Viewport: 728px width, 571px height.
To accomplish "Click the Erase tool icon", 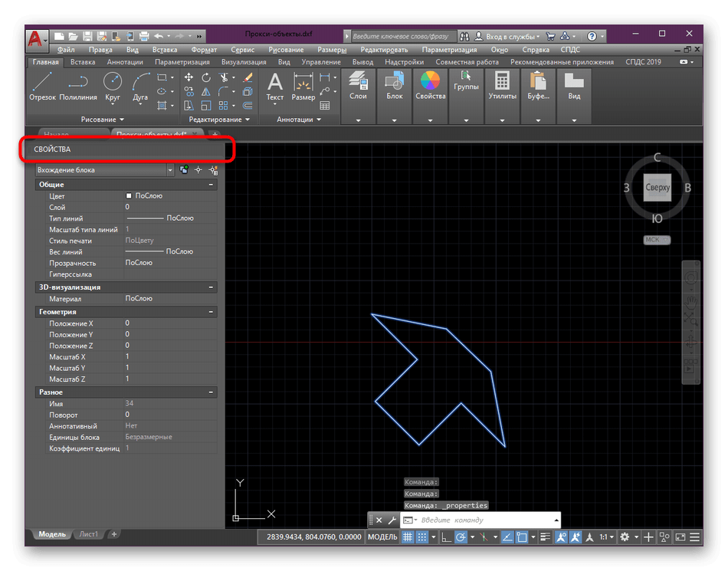I will (248, 77).
